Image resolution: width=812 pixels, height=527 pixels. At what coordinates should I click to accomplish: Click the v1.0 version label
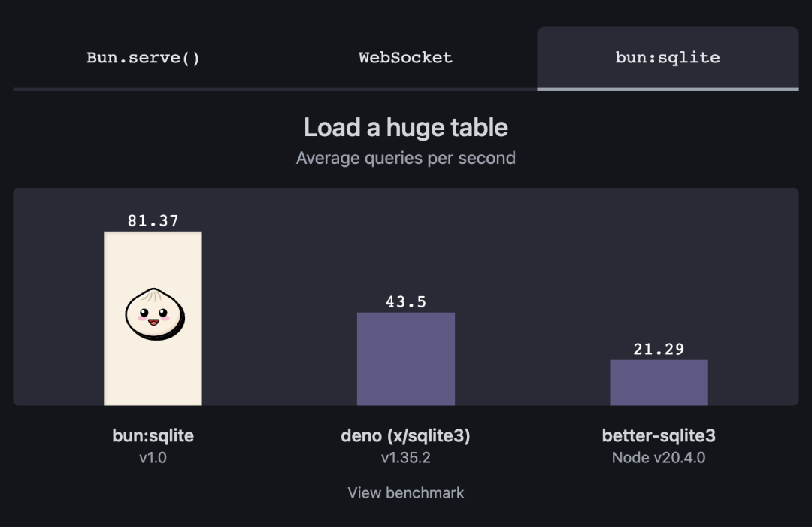click(153, 457)
